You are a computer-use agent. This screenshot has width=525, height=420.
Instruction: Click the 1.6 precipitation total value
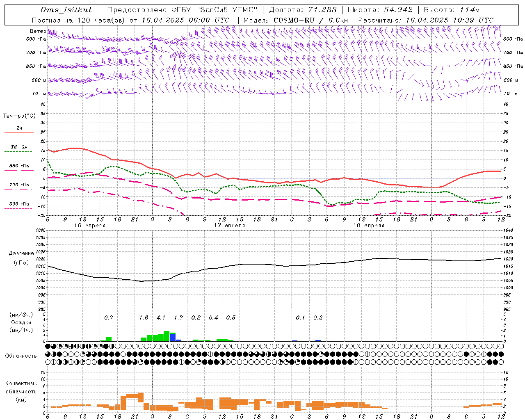[144, 317]
